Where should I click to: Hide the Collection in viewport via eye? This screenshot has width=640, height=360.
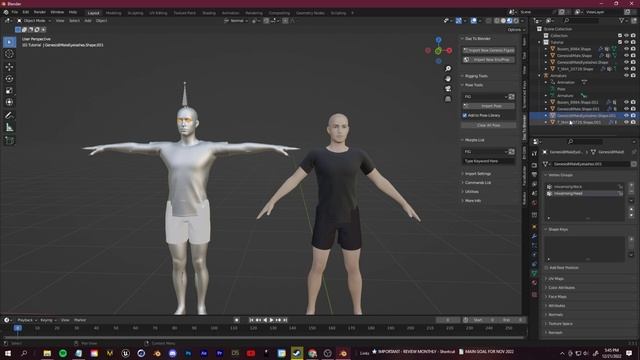point(627,36)
